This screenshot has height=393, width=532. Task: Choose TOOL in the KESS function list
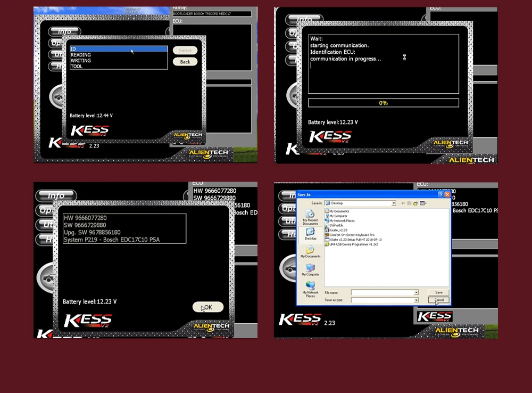[119, 66]
